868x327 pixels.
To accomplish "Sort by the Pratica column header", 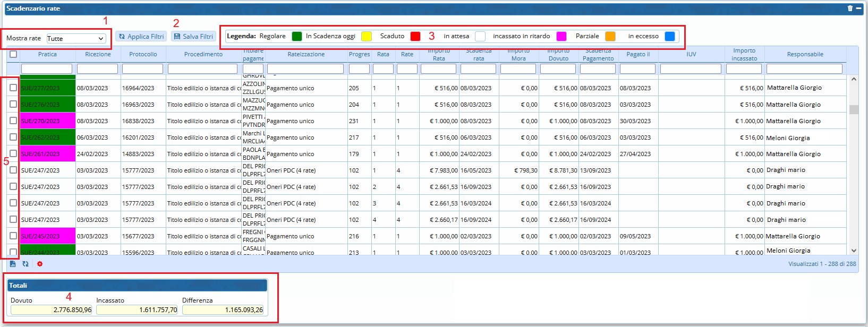I will (x=47, y=54).
